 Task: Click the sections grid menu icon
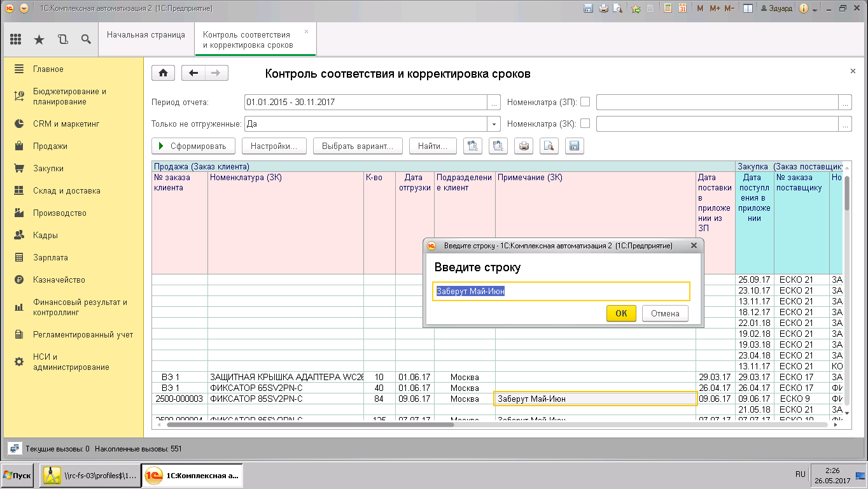click(x=16, y=39)
